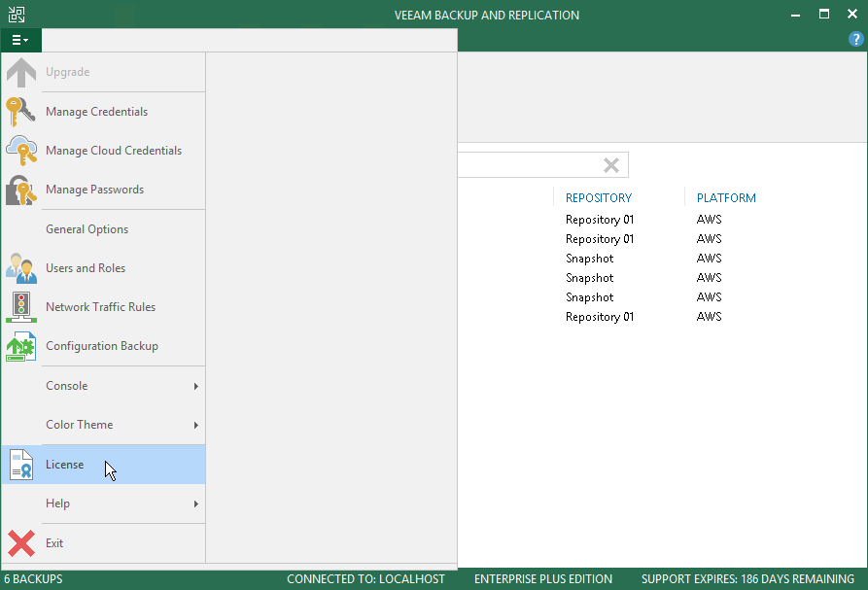This screenshot has height=590, width=868.
Task: Select Manage Passwords in the menu
Action: click(x=103, y=190)
